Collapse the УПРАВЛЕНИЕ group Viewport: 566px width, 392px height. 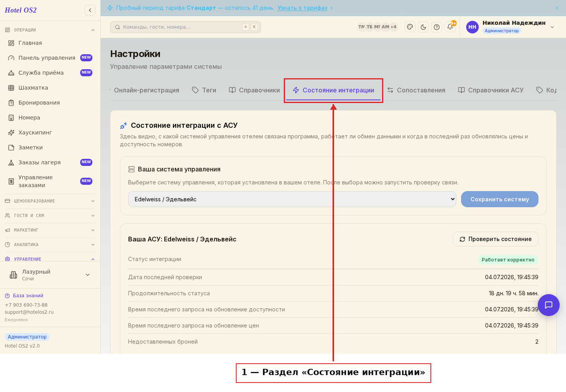pyautogui.click(x=50, y=259)
